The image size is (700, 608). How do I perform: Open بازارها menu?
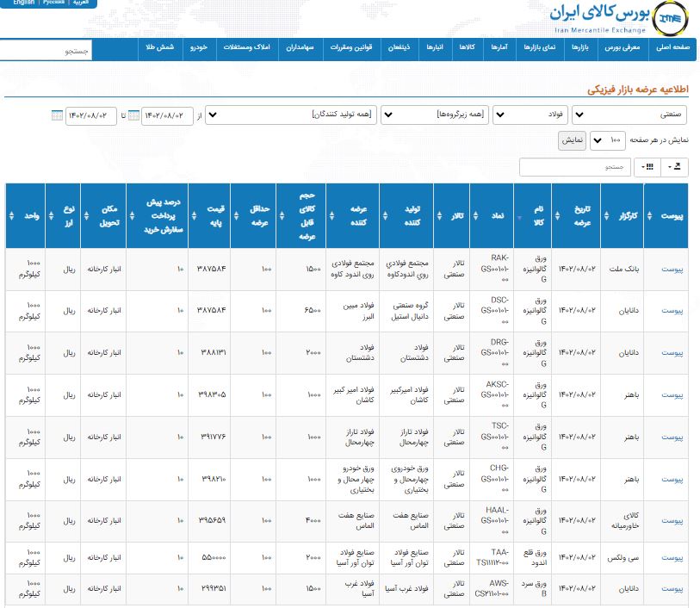point(580,47)
